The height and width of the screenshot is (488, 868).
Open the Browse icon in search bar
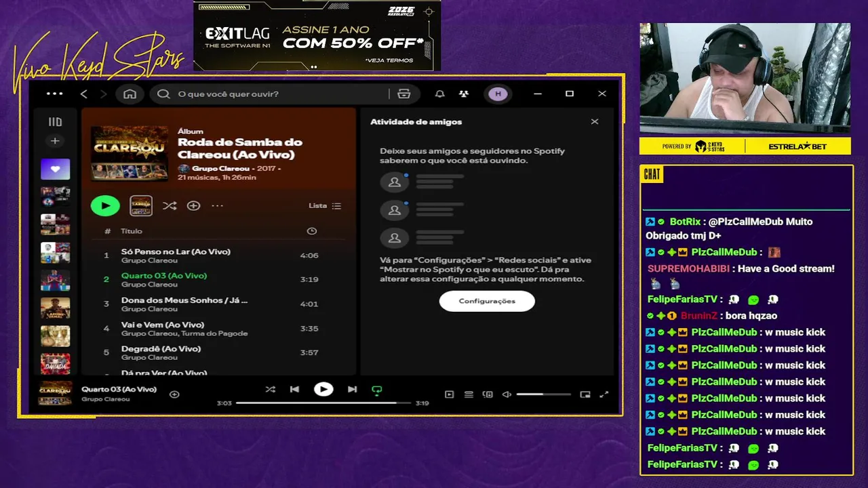tap(404, 94)
